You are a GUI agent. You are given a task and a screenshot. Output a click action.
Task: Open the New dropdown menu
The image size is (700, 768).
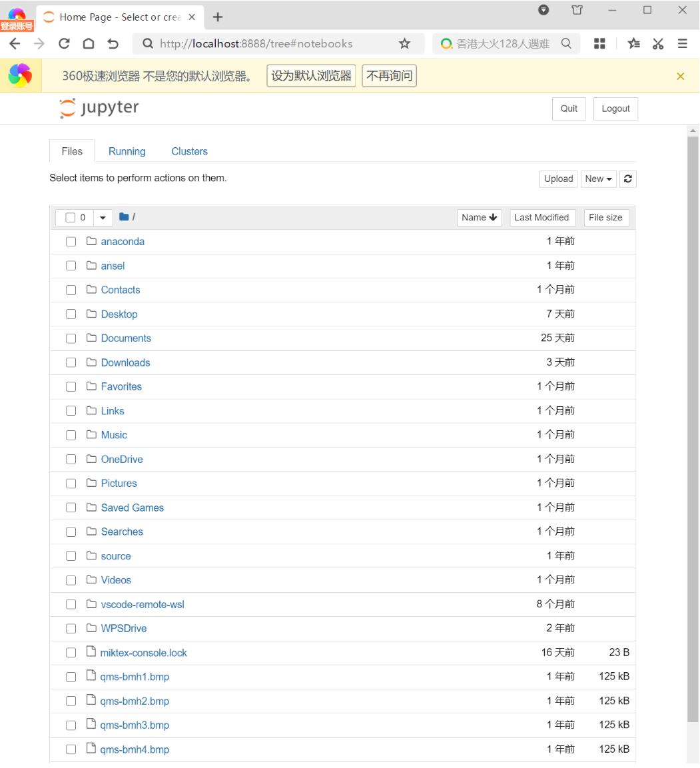[x=599, y=179]
